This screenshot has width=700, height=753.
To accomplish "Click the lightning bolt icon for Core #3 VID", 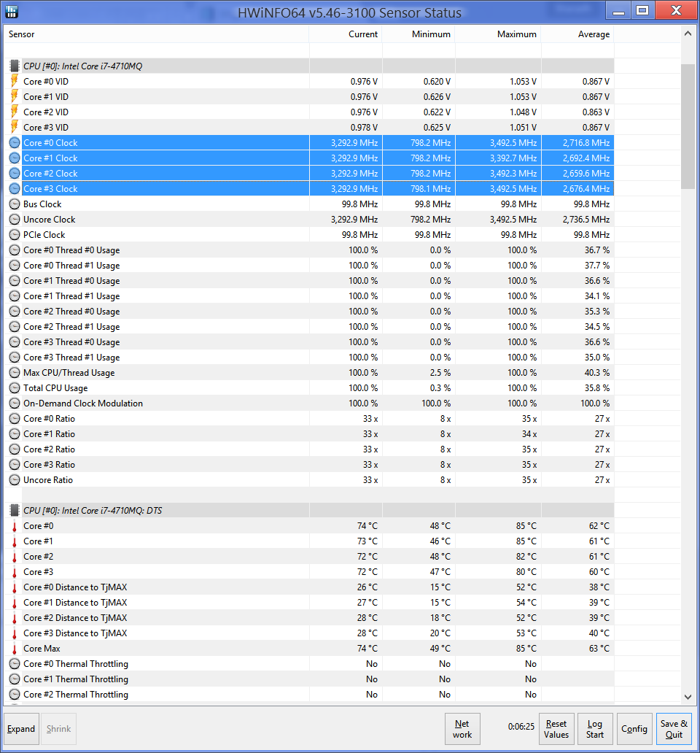I will 15,127.
